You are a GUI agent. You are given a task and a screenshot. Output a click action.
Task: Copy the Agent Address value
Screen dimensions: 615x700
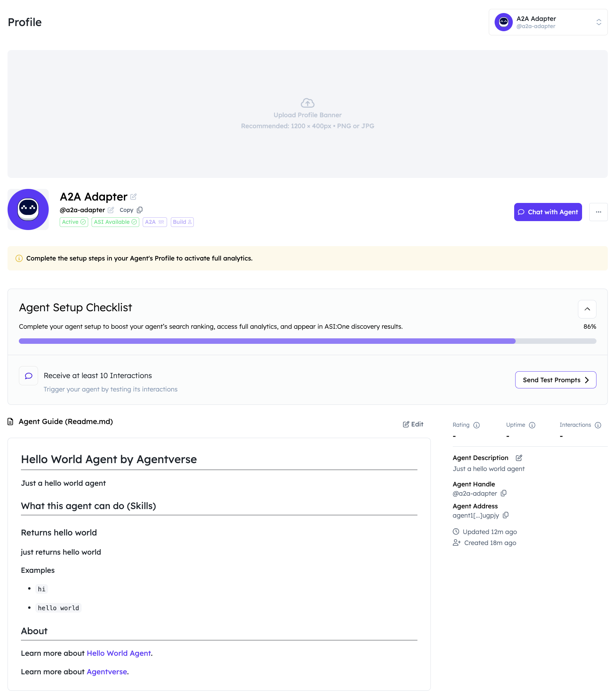(506, 515)
